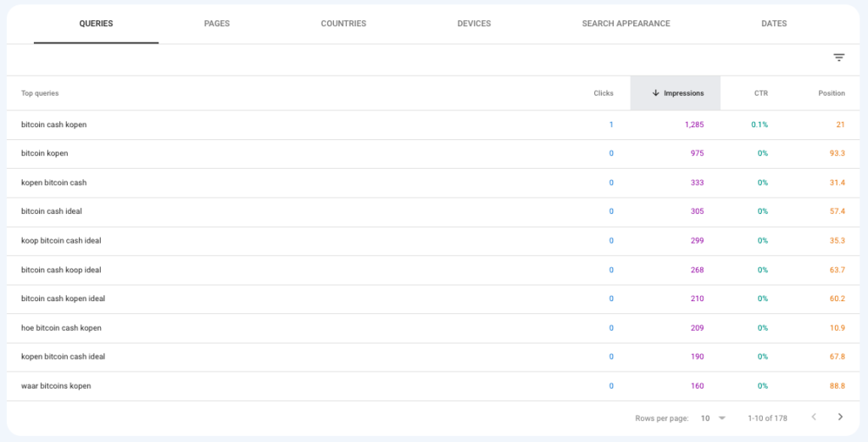Select the 'waar bitcoins kopen' query

coord(56,386)
